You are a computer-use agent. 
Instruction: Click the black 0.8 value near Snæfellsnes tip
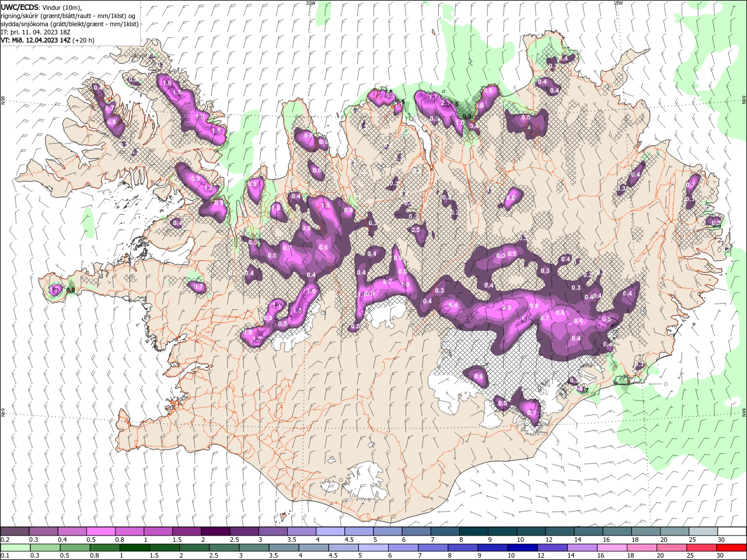pos(71,290)
